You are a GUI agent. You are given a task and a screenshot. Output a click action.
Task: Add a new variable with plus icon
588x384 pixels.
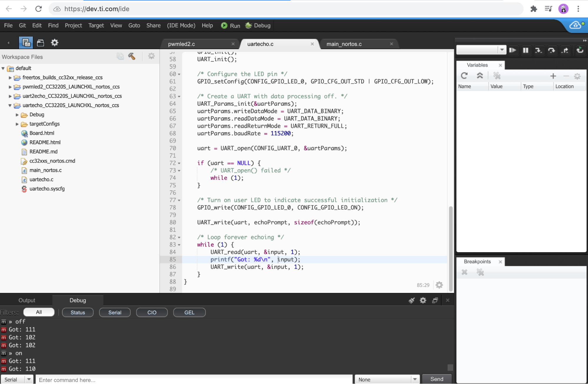(x=553, y=76)
